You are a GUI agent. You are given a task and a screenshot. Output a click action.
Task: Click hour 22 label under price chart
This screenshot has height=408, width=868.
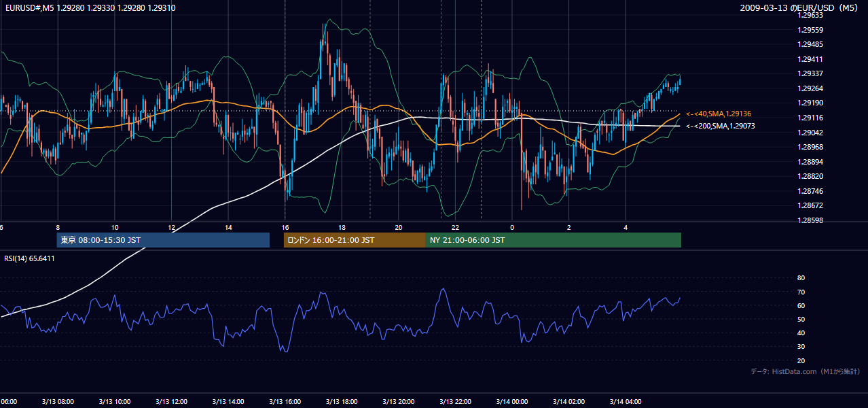[455, 227]
